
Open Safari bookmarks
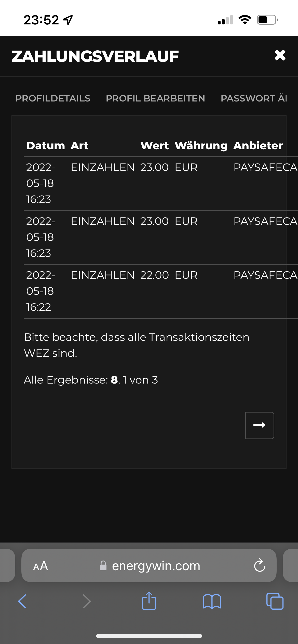[212, 601]
